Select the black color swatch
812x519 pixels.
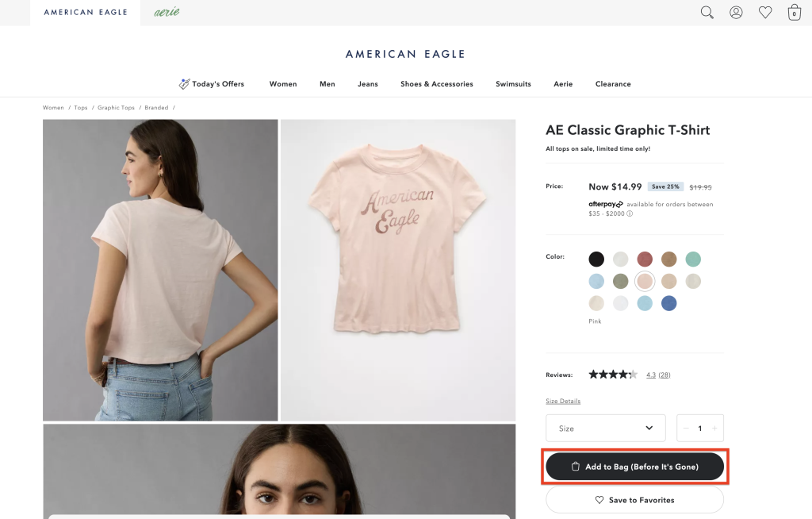596,259
